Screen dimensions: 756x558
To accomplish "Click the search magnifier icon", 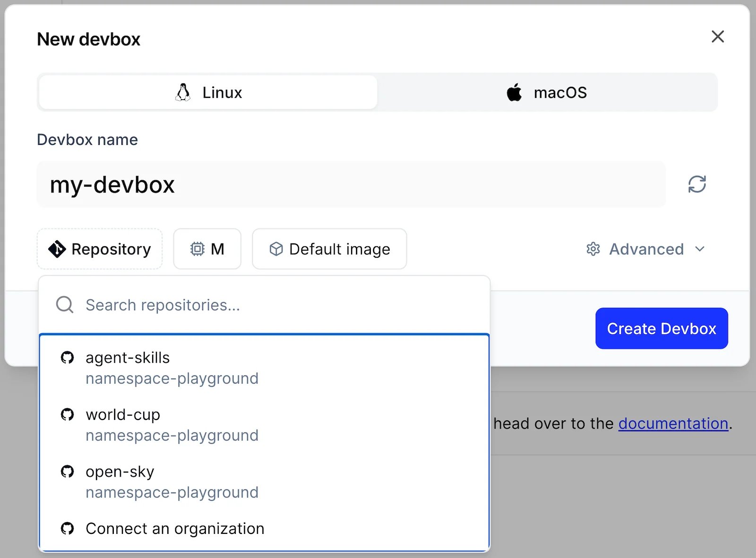I will [x=65, y=305].
